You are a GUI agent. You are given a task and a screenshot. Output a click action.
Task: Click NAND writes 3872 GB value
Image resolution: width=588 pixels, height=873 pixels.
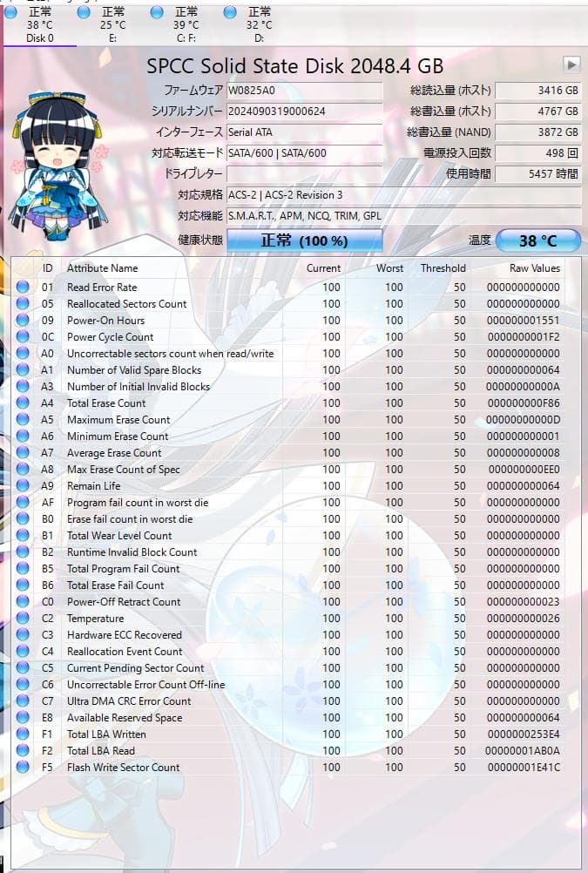point(537,132)
